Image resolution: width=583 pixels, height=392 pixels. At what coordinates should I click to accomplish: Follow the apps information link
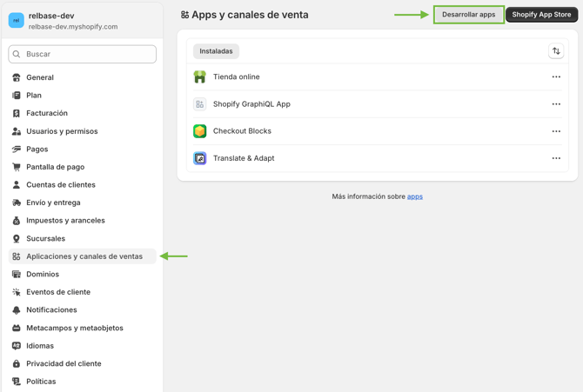tap(415, 196)
